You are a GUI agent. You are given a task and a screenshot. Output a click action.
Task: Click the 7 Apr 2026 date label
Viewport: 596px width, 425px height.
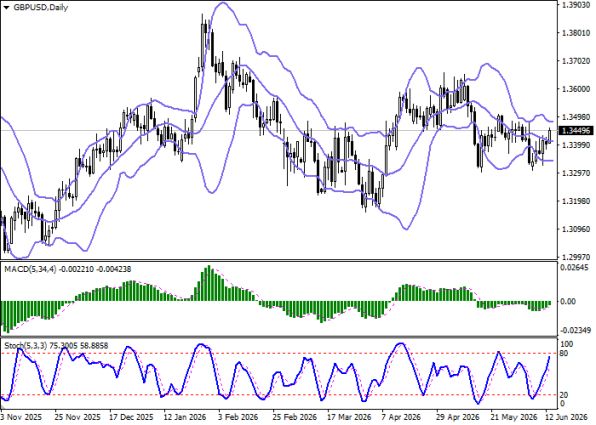tap(401, 417)
